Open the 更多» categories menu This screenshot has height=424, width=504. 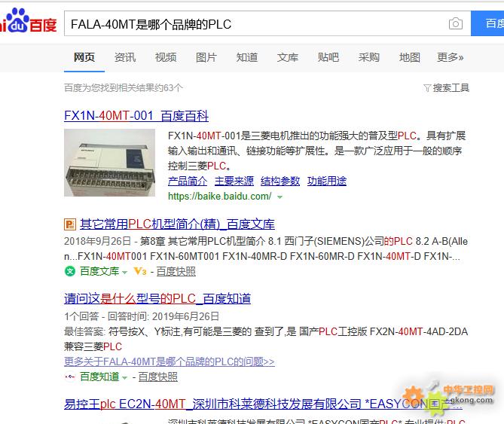point(450,57)
